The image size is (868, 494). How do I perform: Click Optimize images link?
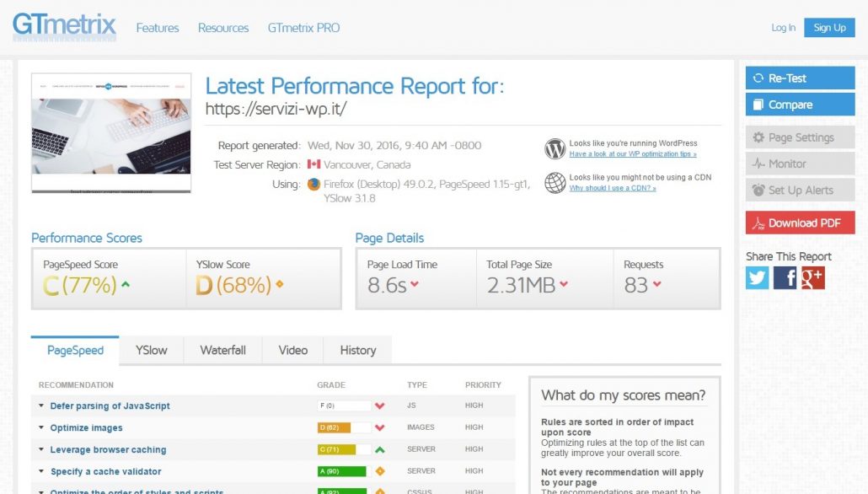tap(86, 427)
